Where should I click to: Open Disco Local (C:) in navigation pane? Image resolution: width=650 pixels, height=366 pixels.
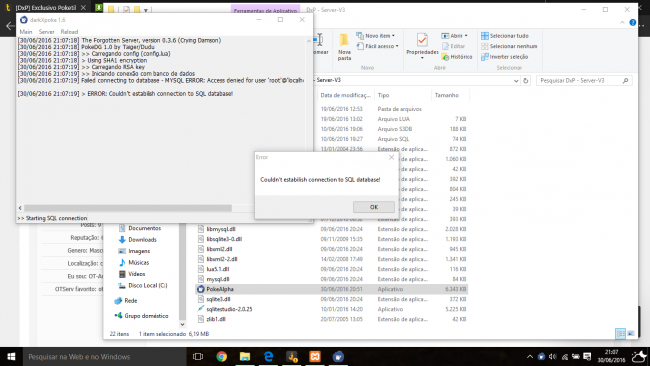click(x=143, y=286)
